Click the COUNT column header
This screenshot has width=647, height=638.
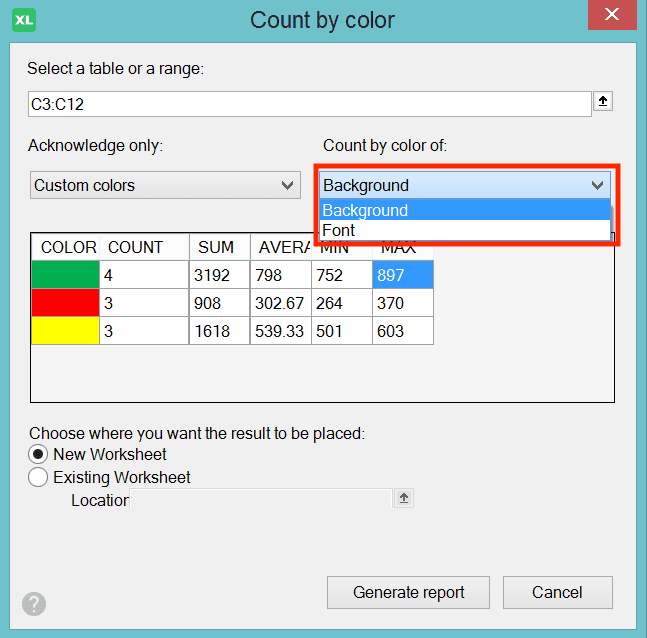pos(144,247)
